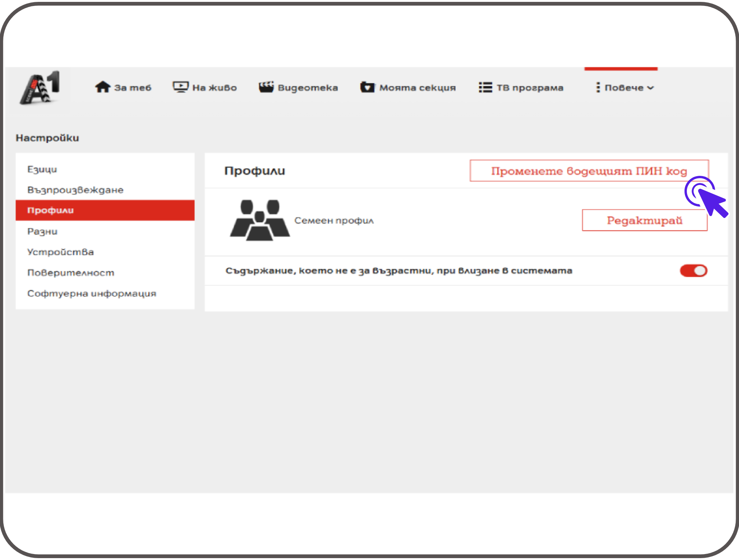Click the family profile group icon
The height and width of the screenshot is (560, 739).
(x=260, y=220)
